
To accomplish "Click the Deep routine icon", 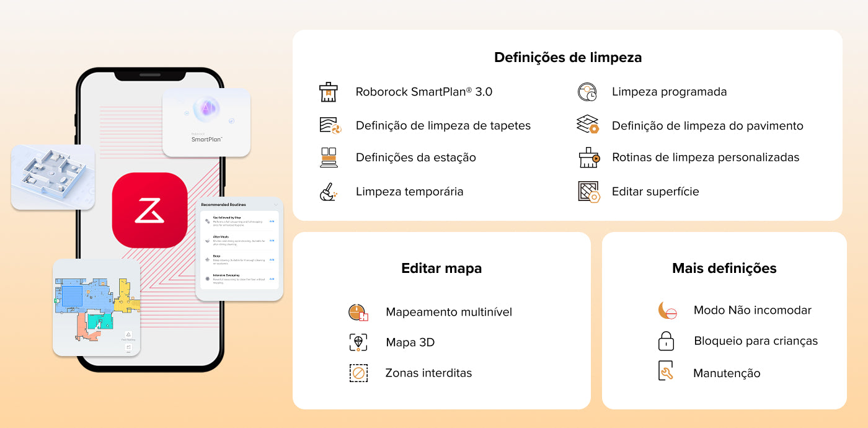I will click(x=207, y=259).
